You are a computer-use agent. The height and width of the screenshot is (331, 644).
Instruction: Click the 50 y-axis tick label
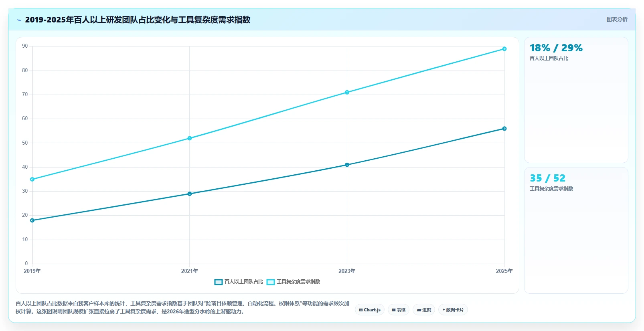click(25, 143)
